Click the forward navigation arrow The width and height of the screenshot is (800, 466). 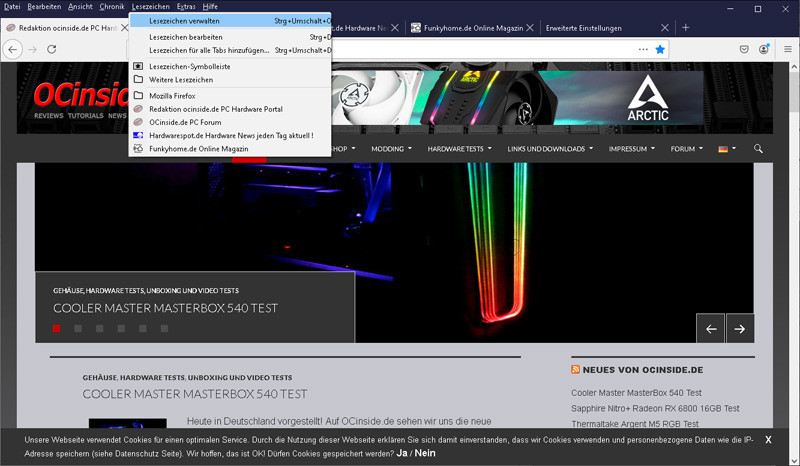[33, 50]
